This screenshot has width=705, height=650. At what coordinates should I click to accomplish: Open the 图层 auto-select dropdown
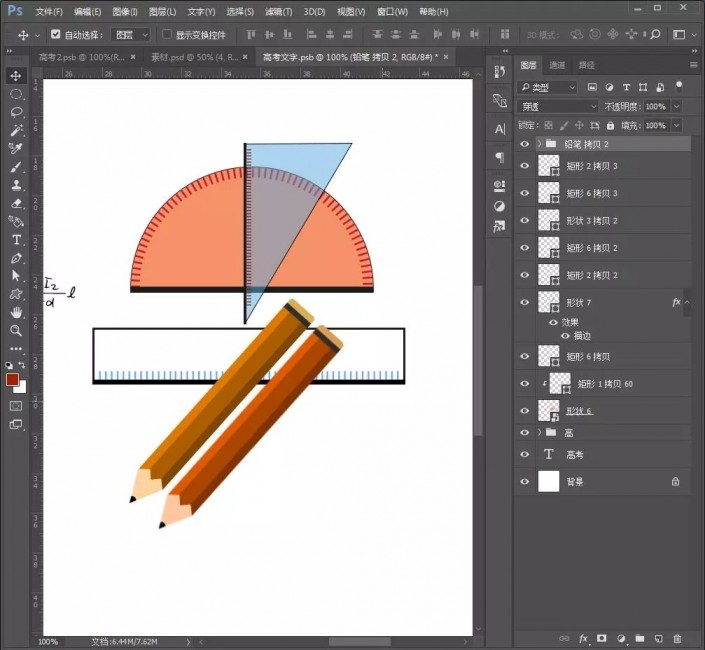pos(130,35)
